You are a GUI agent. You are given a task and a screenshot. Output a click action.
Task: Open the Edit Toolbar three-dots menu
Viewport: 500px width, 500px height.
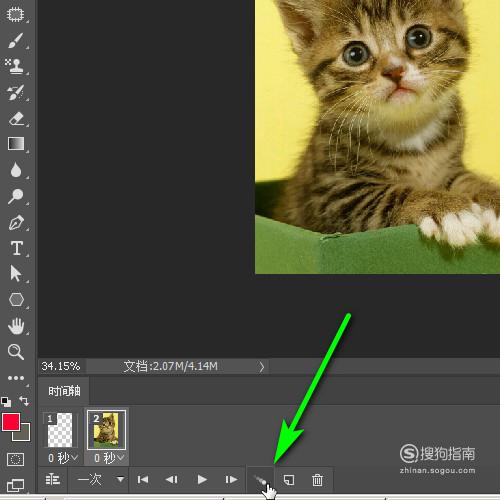pos(16,378)
